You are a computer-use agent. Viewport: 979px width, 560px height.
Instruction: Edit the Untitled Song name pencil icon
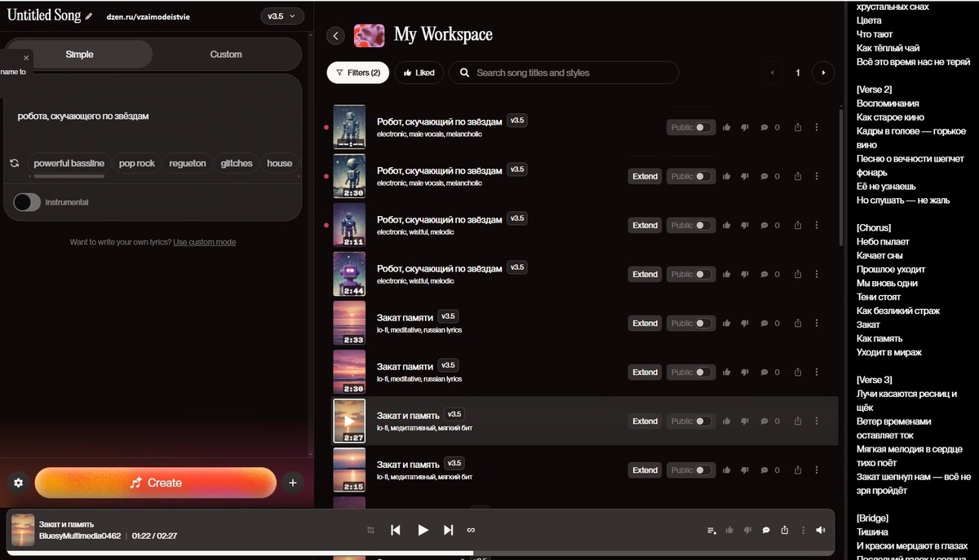click(x=89, y=16)
